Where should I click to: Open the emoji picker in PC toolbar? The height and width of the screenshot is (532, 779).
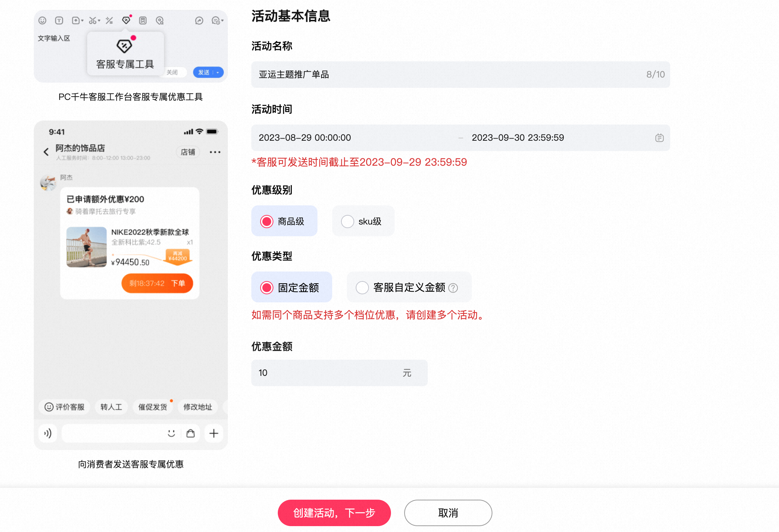[x=42, y=21]
